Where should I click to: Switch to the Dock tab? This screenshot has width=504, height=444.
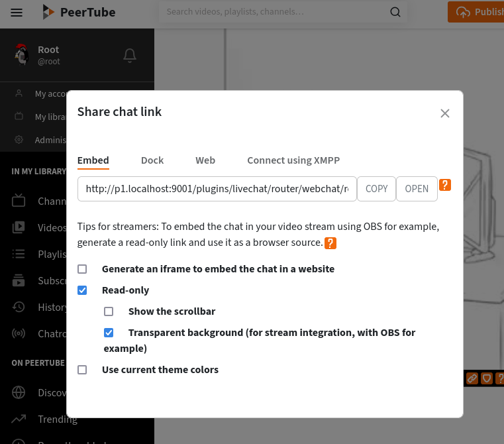click(152, 160)
